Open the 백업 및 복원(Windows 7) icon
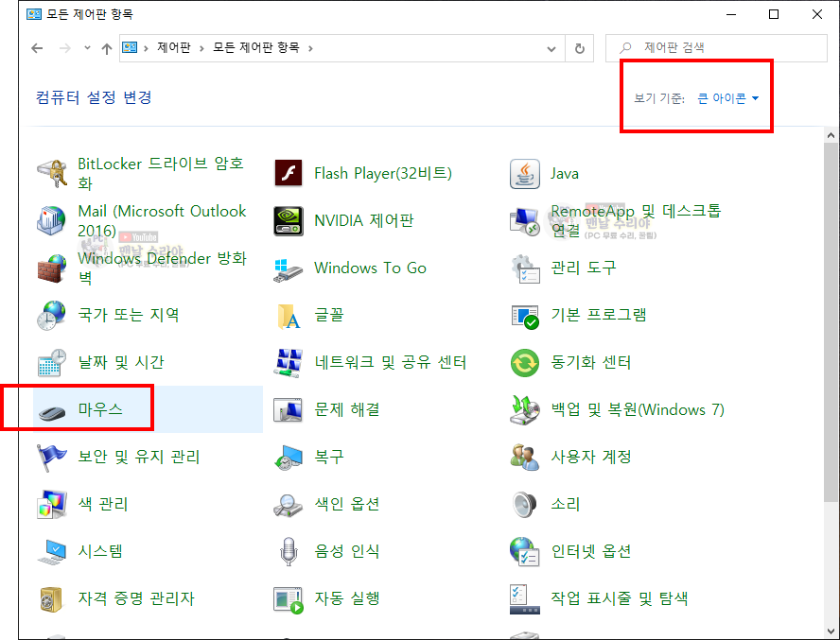The width and height of the screenshot is (840, 640). [x=524, y=409]
